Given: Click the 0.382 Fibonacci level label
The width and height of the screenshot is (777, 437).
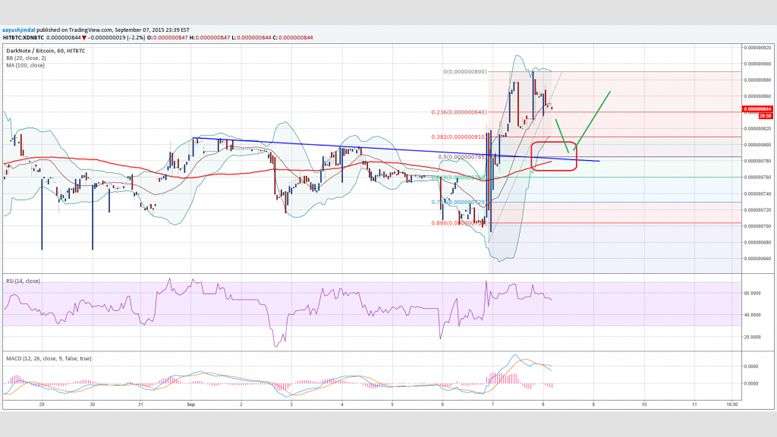Looking at the screenshot, I should [459, 137].
